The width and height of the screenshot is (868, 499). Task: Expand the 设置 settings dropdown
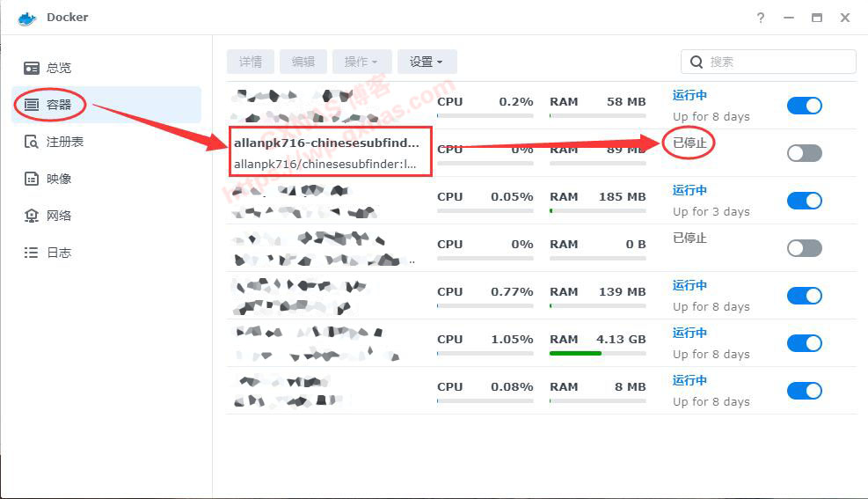point(427,62)
